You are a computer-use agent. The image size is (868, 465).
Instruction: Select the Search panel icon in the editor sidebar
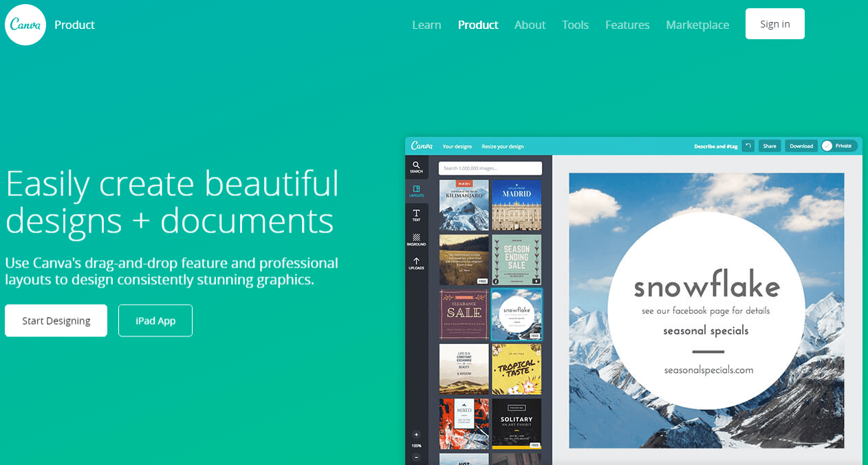pyautogui.click(x=417, y=166)
